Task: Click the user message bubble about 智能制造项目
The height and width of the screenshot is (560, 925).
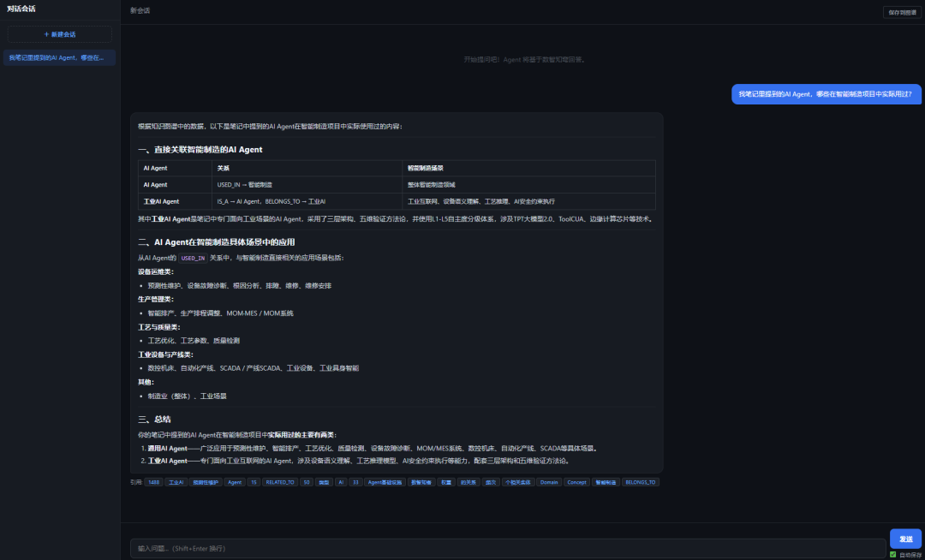Action: point(826,94)
